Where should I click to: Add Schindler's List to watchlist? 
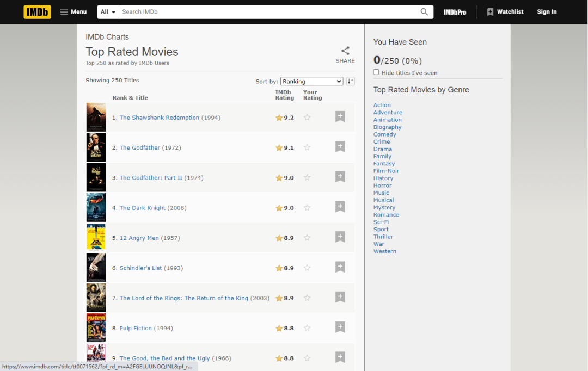pos(340,267)
